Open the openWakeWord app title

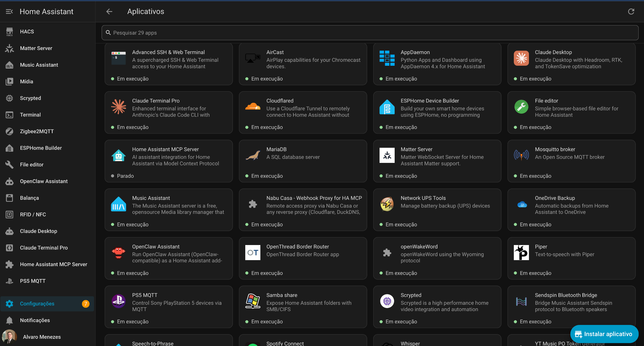click(419, 247)
